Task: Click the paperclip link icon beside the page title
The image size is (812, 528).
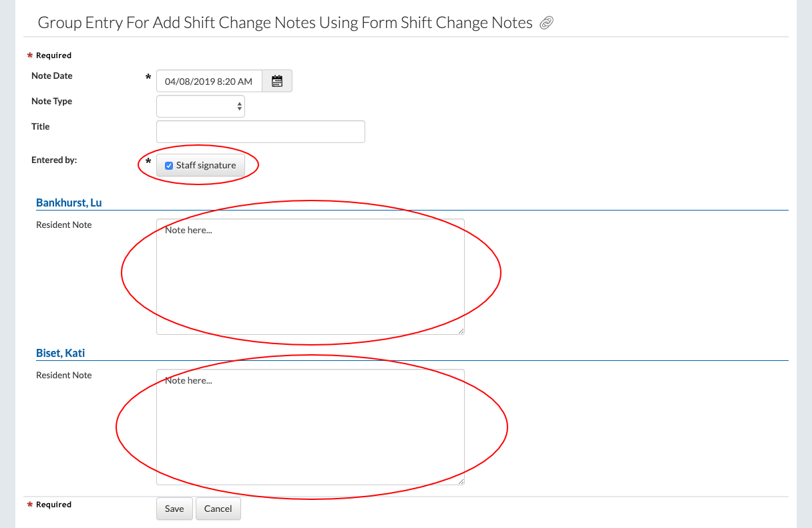Action: (546, 23)
